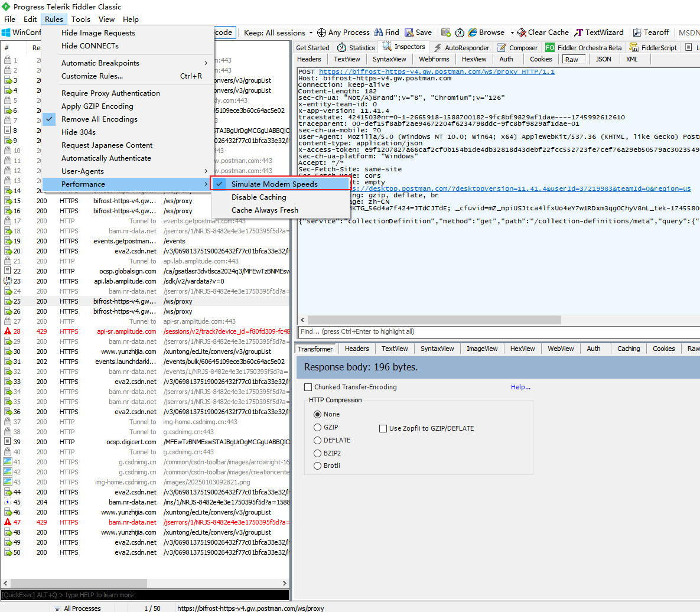Open the TextWizard tool

coord(598,32)
